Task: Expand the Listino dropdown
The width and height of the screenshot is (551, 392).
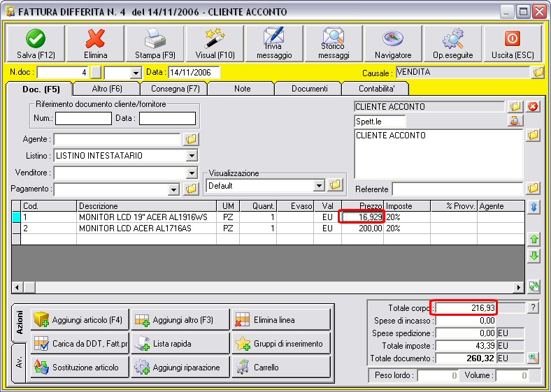Action: point(192,155)
